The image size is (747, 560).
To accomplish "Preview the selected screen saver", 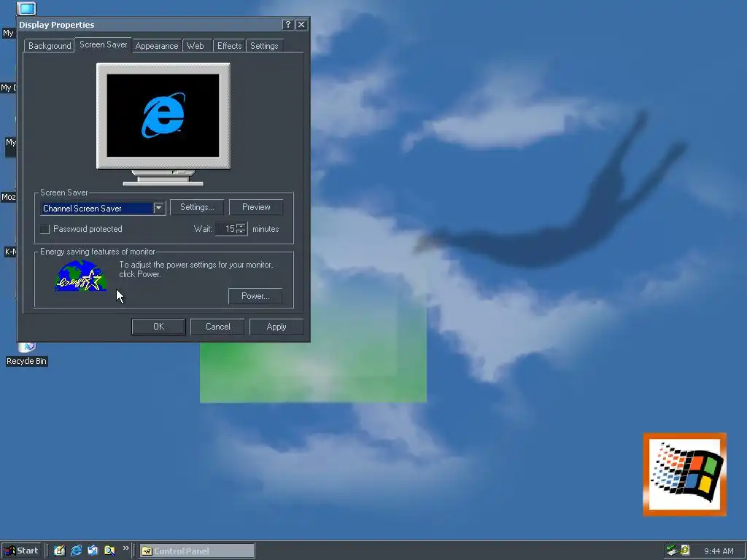I will (x=256, y=207).
